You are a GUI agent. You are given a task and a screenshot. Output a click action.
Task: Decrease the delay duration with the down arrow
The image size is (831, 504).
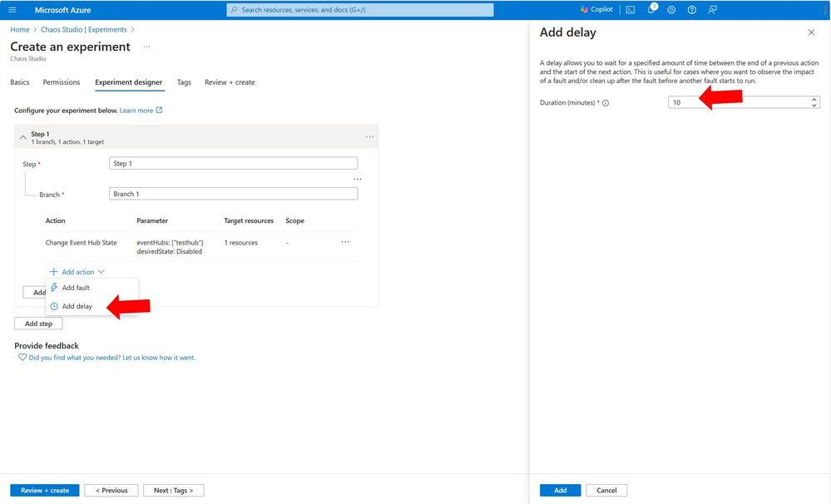tap(814, 105)
